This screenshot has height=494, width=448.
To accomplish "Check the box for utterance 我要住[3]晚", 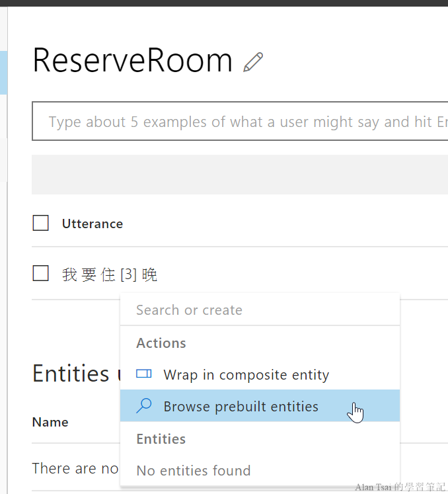I will click(41, 273).
